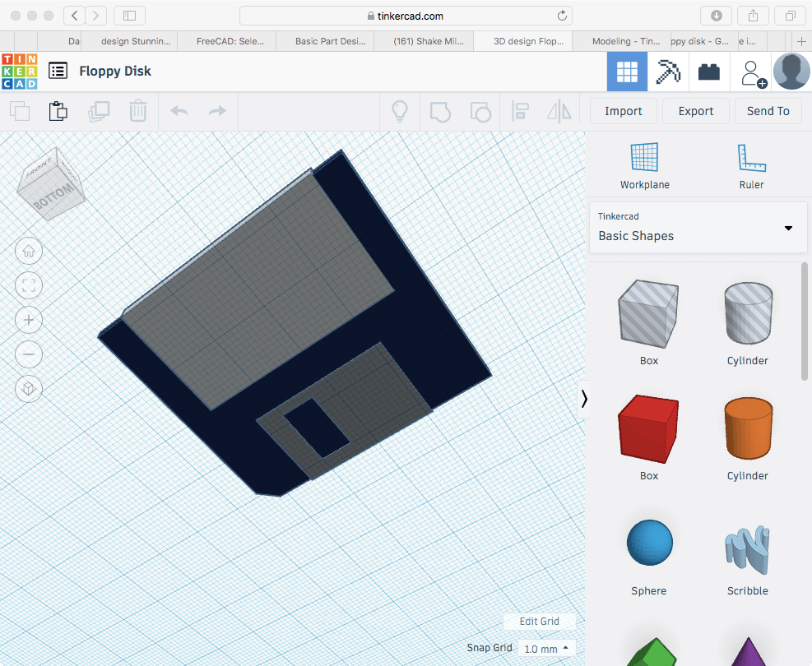Switch to Basic Part Design tab

[324, 41]
